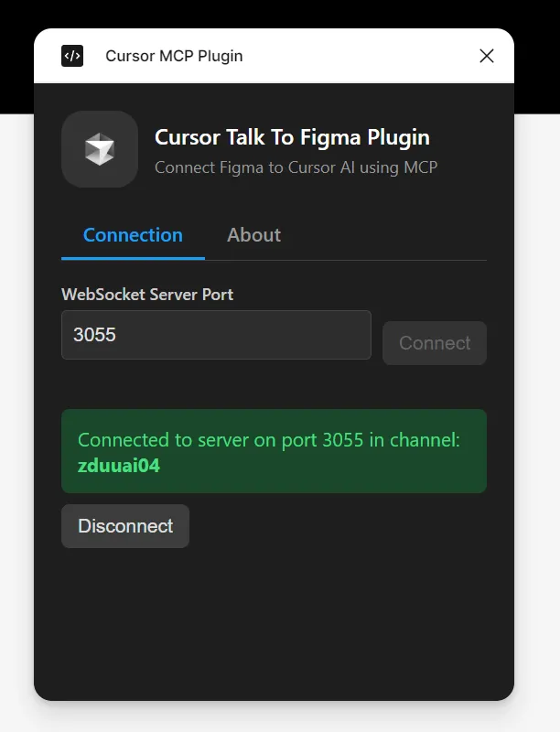Click the WebSocket Server Port label
Viewport: 560px width, 732px height.
(147, 295)
